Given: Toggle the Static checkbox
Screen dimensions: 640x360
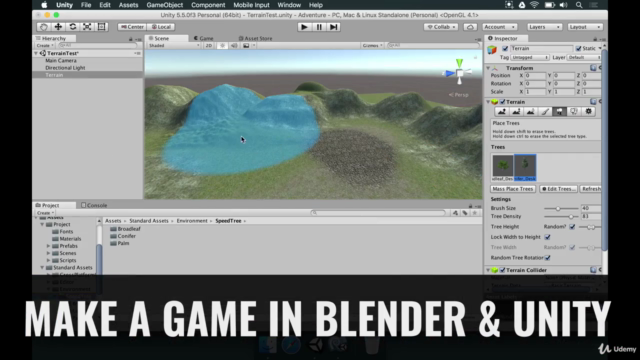Looking at the screenshot, I should [x=578, y=49].
